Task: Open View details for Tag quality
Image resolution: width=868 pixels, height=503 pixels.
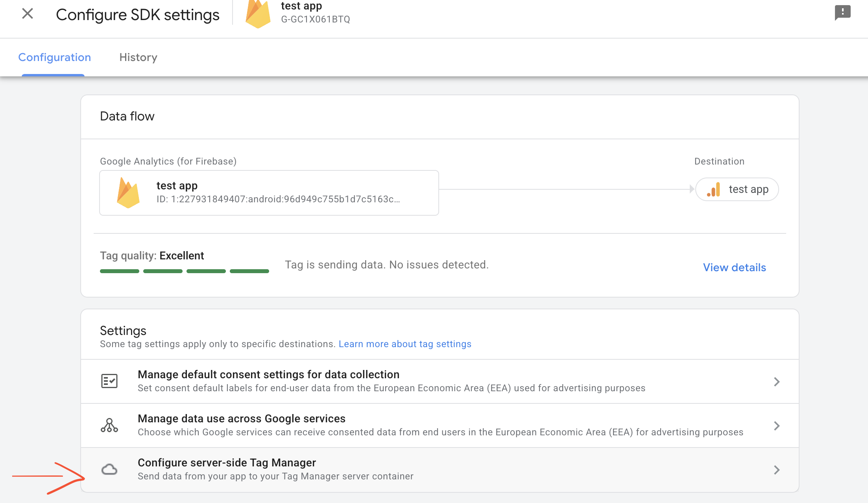Action: click(734, 267)
